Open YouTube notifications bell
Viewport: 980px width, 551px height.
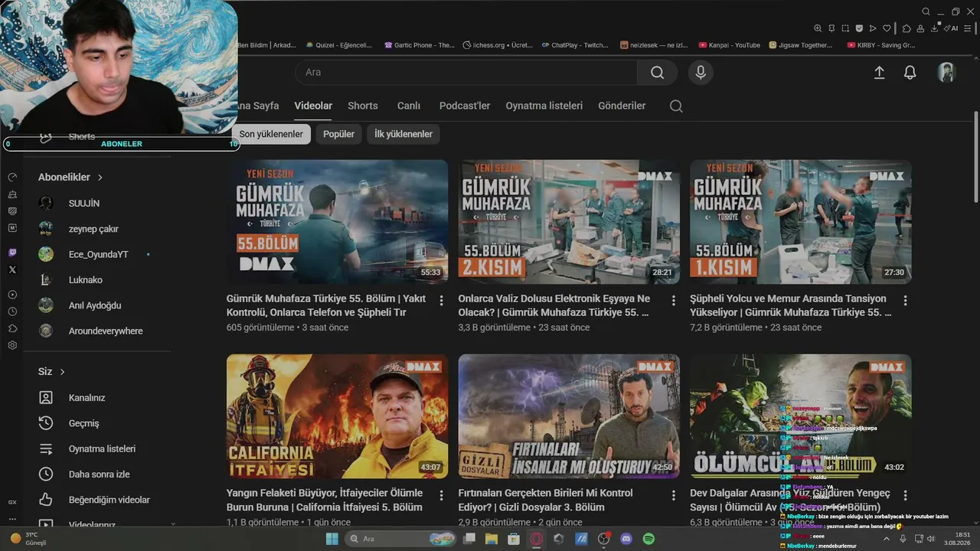tap(910, 73)
